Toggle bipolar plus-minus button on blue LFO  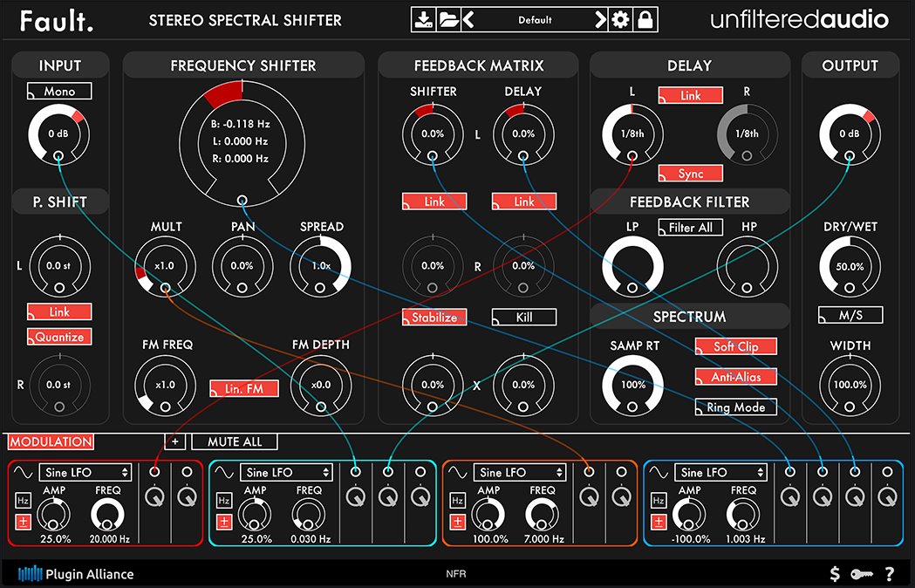(659, 522)
